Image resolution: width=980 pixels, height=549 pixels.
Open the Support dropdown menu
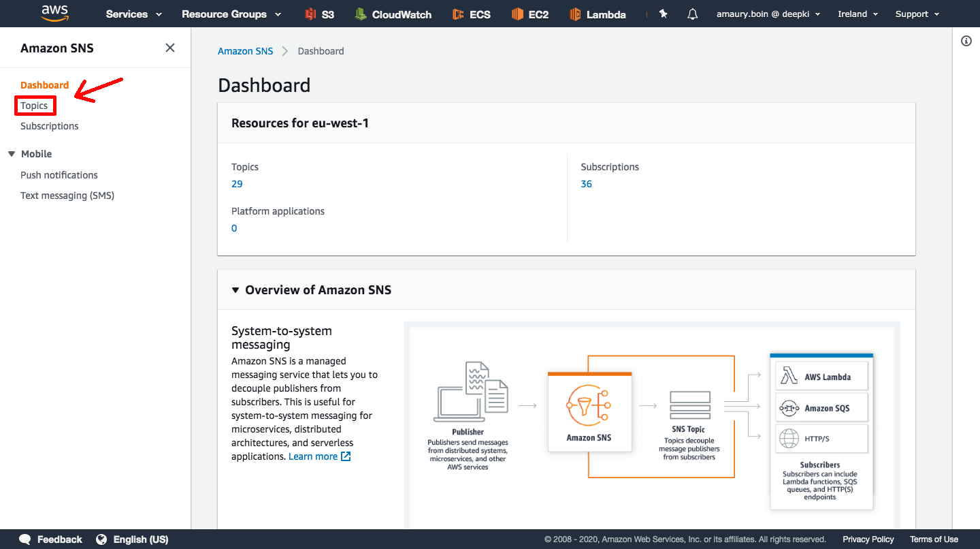tap(917, 14)
